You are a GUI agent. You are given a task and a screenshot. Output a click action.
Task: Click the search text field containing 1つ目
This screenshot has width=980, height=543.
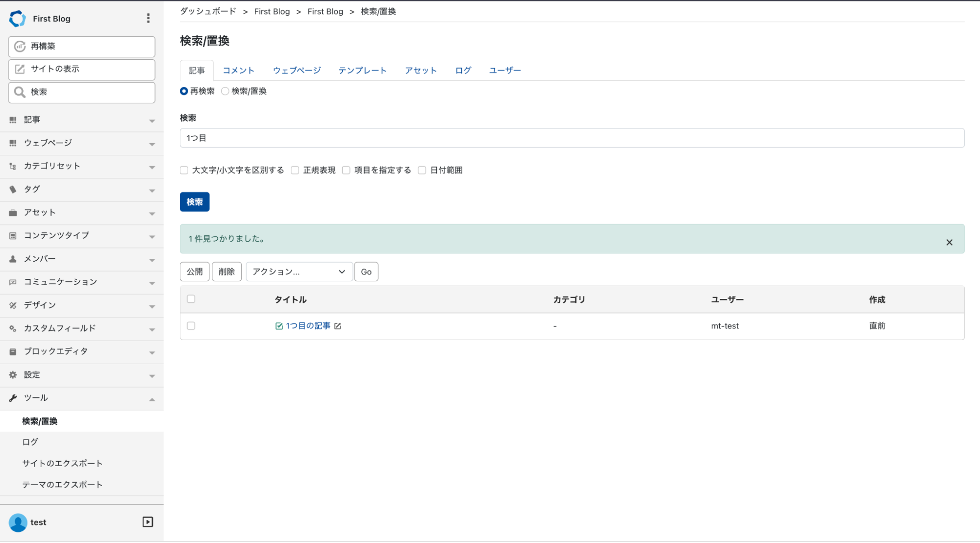point(572,138)
